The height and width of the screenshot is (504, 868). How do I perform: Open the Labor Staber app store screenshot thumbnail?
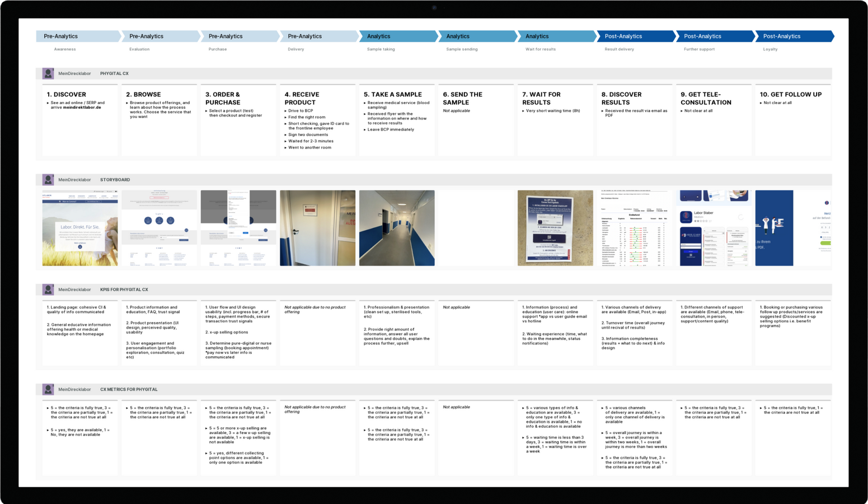714,228
